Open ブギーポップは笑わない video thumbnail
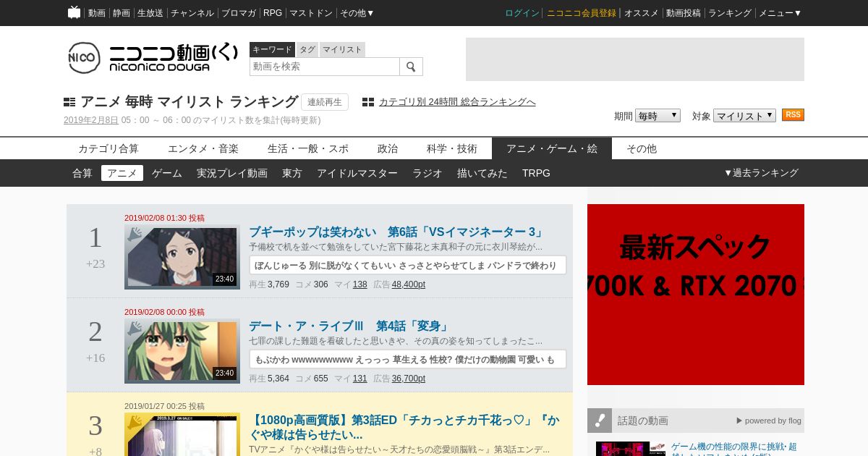The height and width of the screenshot is (456, 868). (182, 257)
